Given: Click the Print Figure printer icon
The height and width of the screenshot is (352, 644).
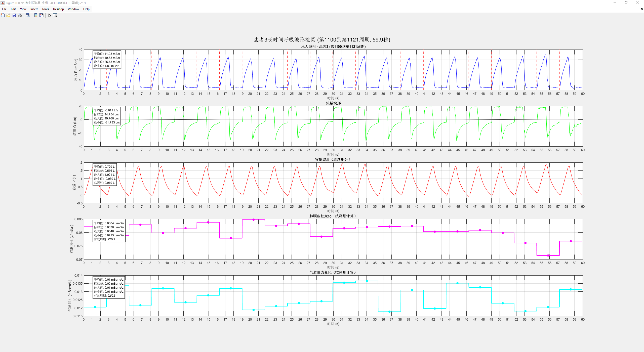Looking at the screenshot, I should click(20, 15).
